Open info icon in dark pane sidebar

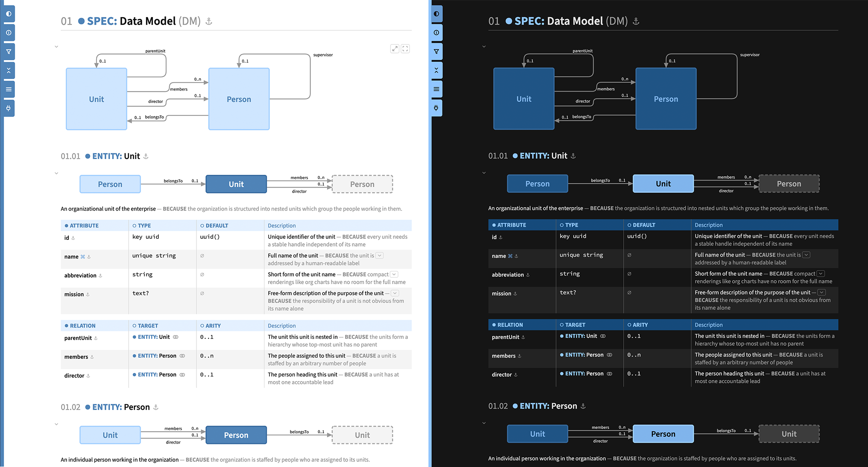[436, 32]
